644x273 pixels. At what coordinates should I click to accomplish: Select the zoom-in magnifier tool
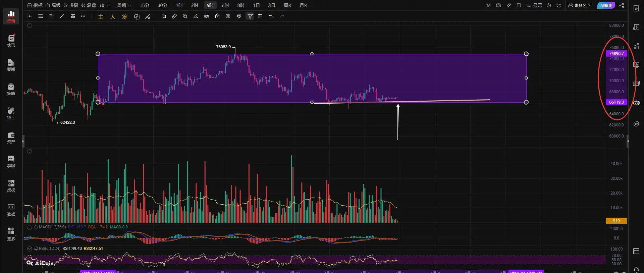[x=185, y=16]
